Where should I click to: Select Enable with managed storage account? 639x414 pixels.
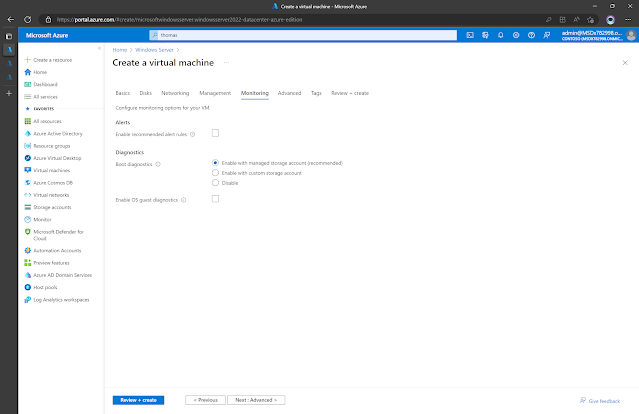click(x=215, y=163)
